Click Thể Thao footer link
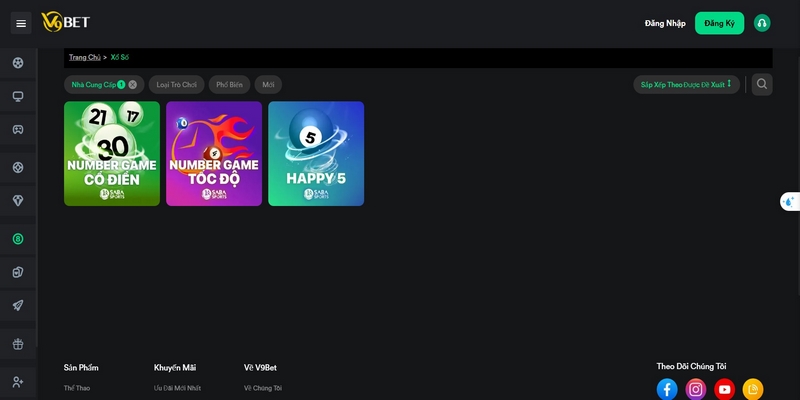Viewport: 800px width, 400px height. 77,388
